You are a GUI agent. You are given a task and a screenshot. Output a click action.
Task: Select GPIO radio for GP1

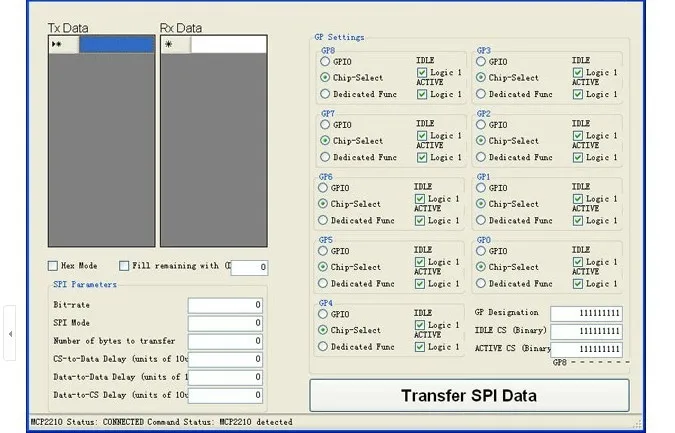481,188
